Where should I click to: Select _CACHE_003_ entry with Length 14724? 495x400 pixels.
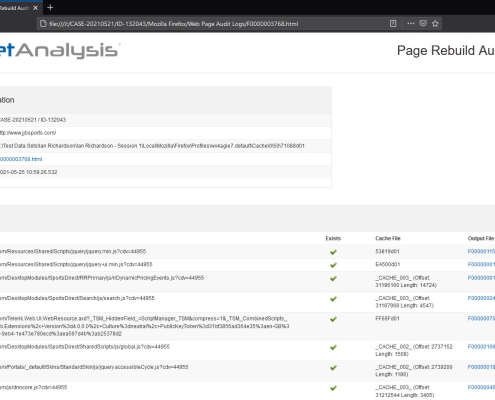coord(406,282)
